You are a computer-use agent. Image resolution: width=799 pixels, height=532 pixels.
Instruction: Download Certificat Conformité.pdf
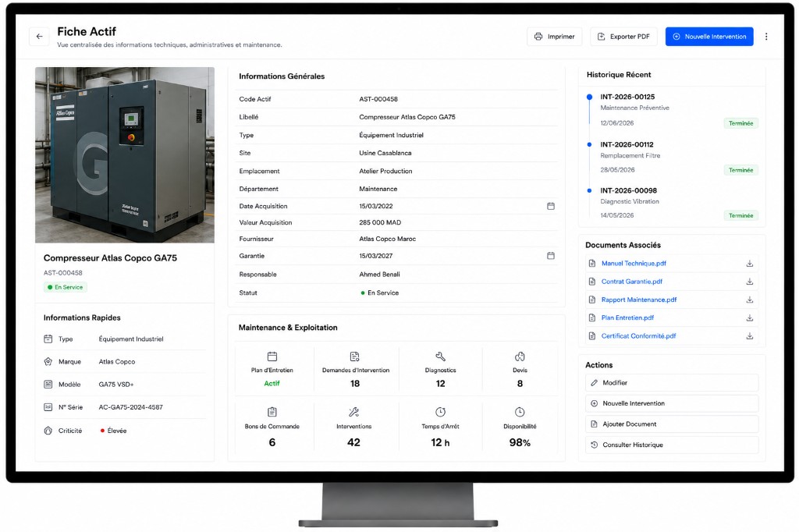(750, 335)
